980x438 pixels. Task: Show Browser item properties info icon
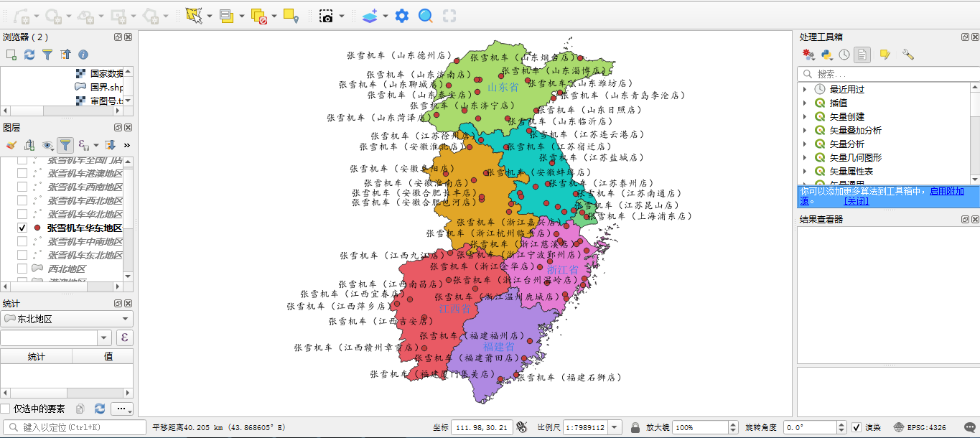(x=83, y=55)
